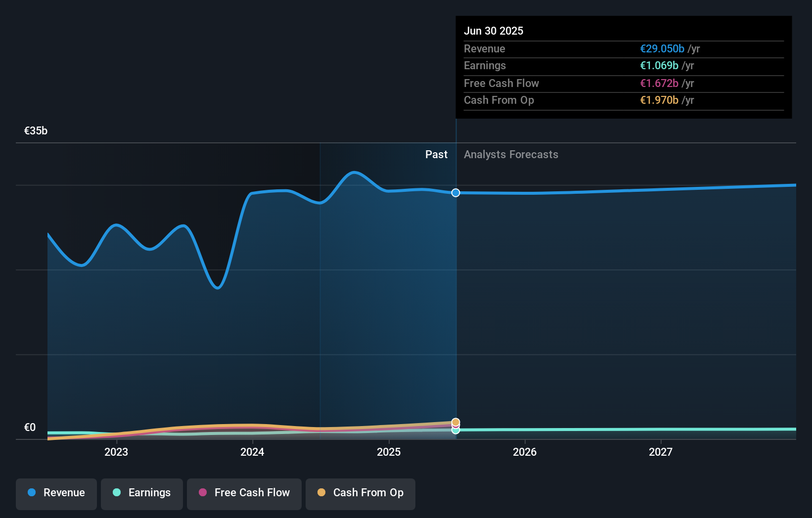The height and width of the screenshot is (518, 812).
Task: Click the €1.672b free cash flow value
Action: (659, 83)
